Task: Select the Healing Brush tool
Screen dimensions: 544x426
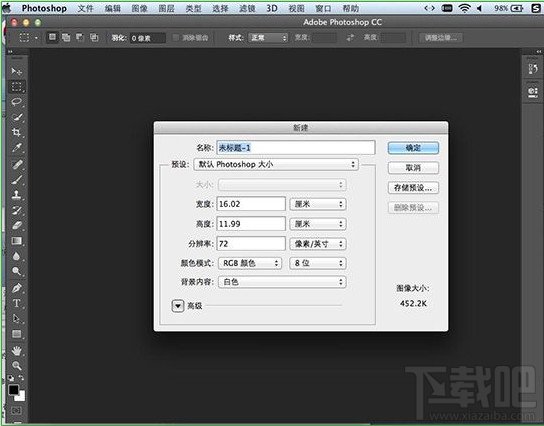Action: pyautogui.click(x=16, y=164)
